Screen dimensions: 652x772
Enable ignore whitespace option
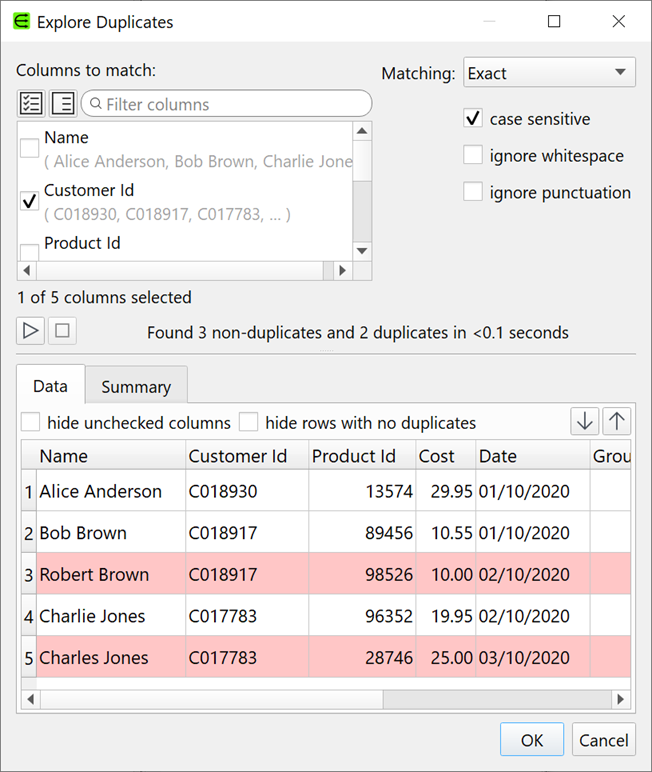[x=473, y=156]
